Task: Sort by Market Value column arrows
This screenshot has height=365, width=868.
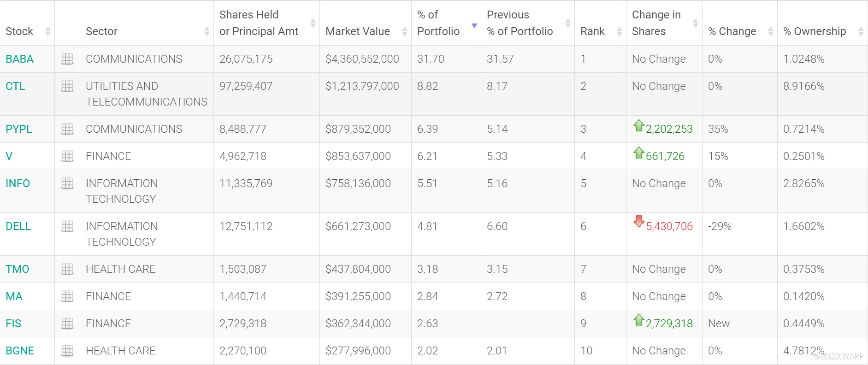Action: pyautogui.click(x=404, y=31)
